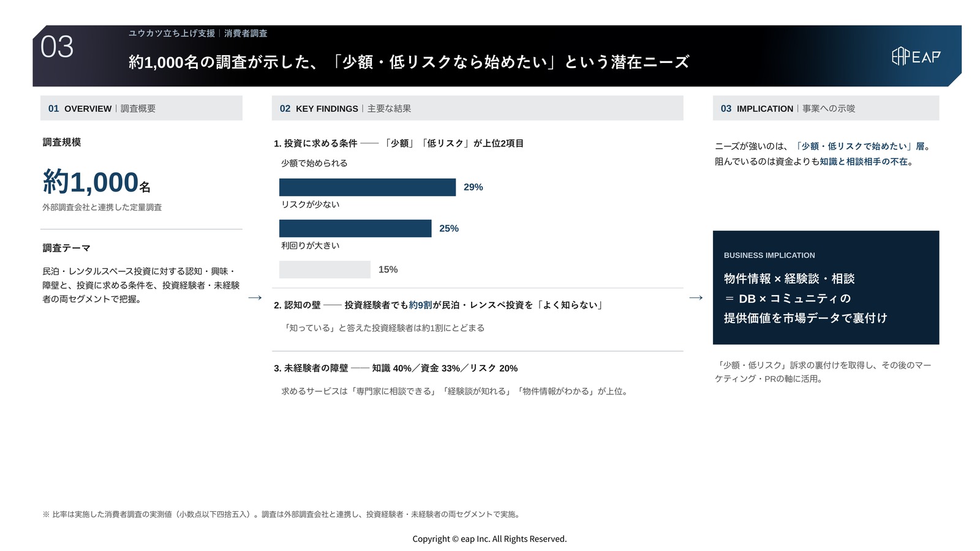This screenshot has height=551, width=980.
Task: Select the slide title about 約1,000名の調査
Action: coord(409,62)
